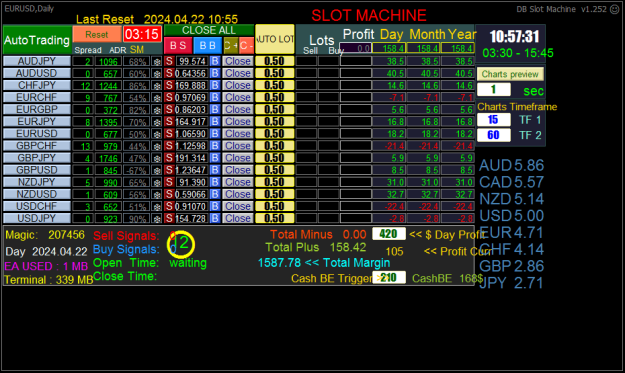625x373 pixels.
Task: Click the snowflake icon in the NZDJPY row
Action: click(x=157, y=182)
